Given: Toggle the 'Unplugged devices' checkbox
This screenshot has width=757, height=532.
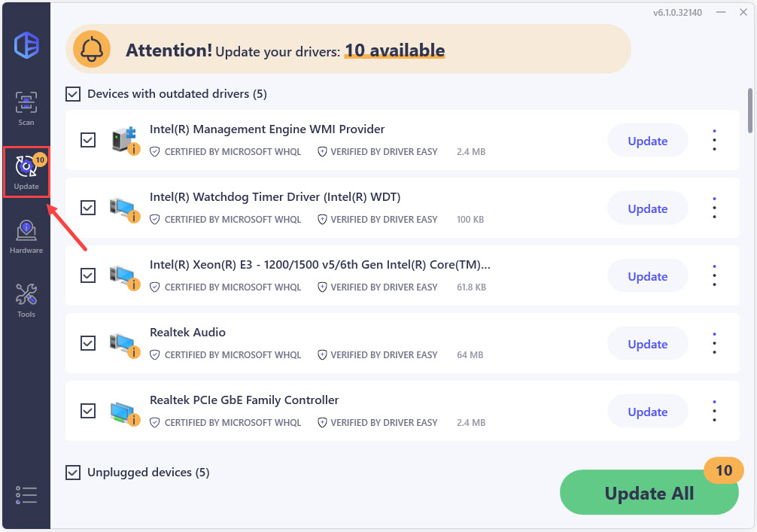Looking at the screenshot, I should click(73, 473).
